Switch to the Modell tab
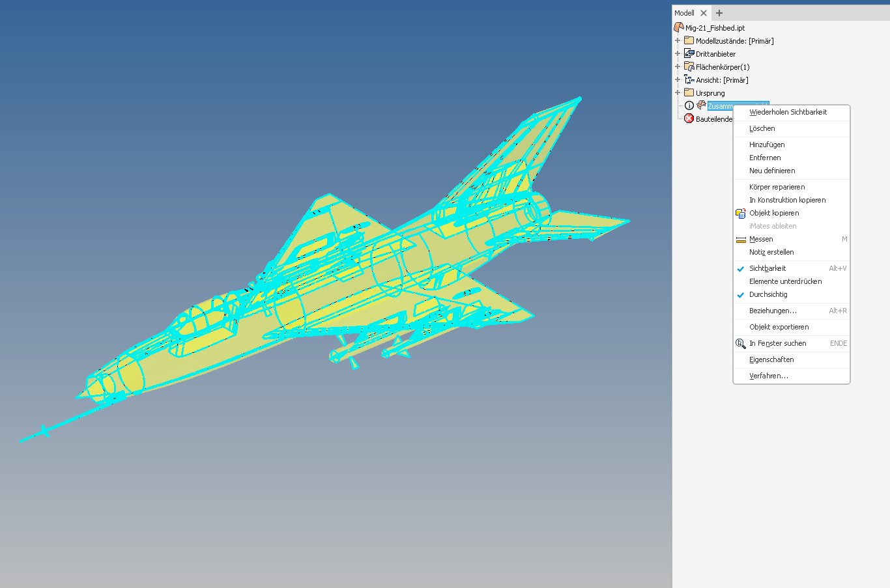Viewport: 890px width, 588px height. click(684, 12)
